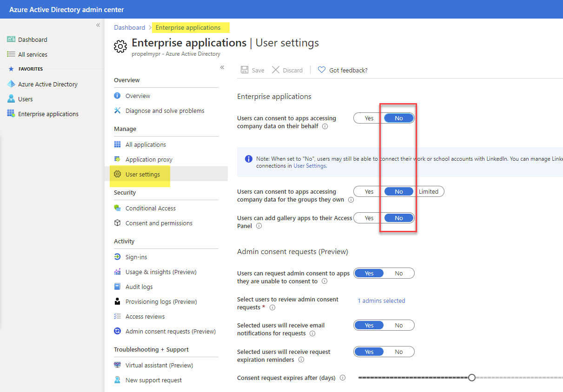Click Got feedback? text
This screenshot has height=392, width=563.
348,70
